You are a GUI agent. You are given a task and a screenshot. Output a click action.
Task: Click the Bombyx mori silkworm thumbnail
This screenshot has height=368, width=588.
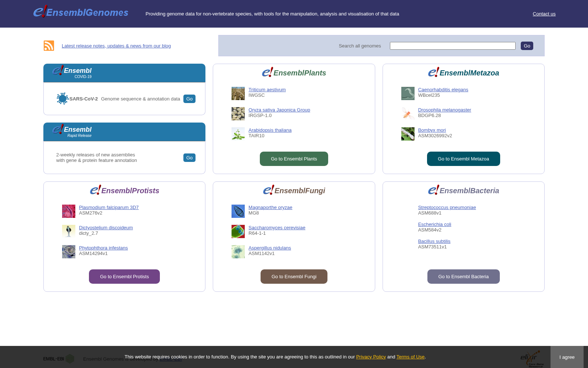[x=408, y=134]
